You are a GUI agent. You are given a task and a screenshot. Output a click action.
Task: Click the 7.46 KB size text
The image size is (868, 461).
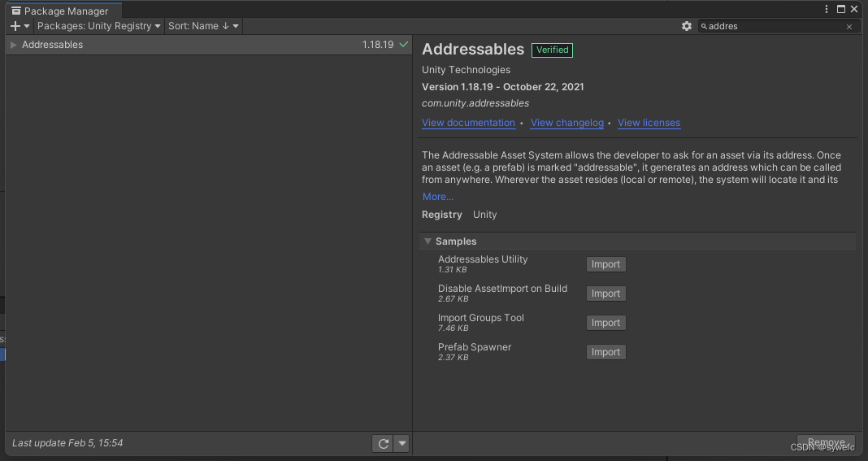point(453,328)
